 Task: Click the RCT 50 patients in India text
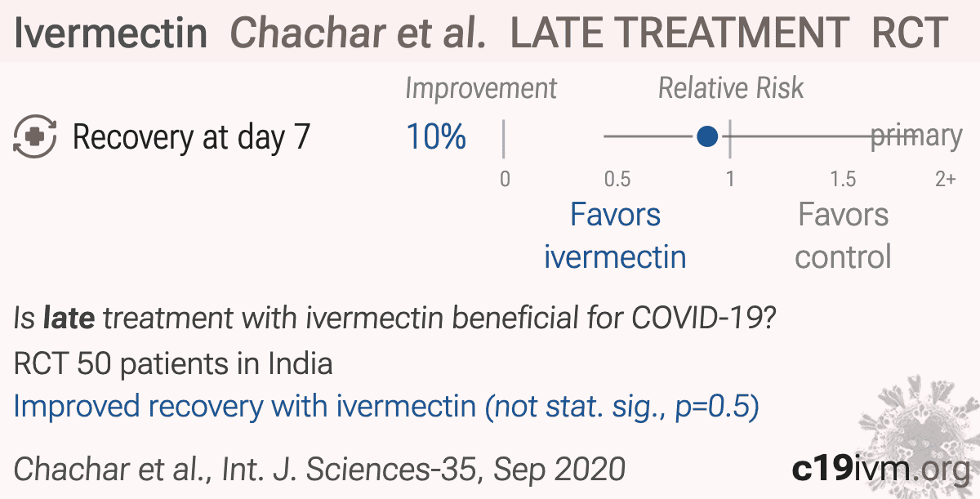pos(173,363)
